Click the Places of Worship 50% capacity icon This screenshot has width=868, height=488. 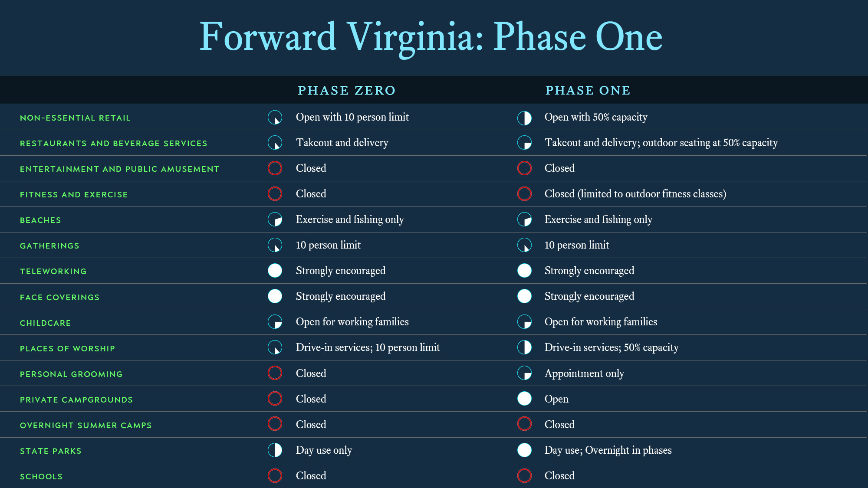point(524,347)
